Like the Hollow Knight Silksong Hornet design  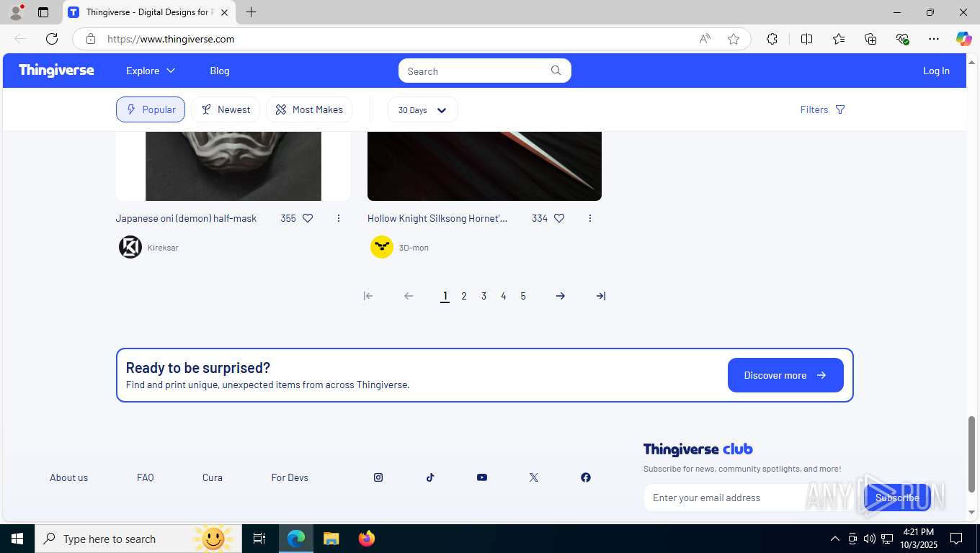click(559, 218)
